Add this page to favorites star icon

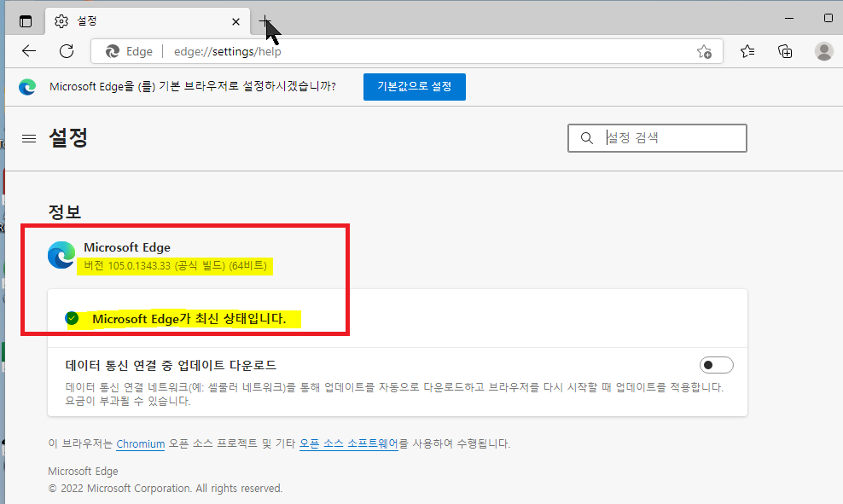[704, 51]
